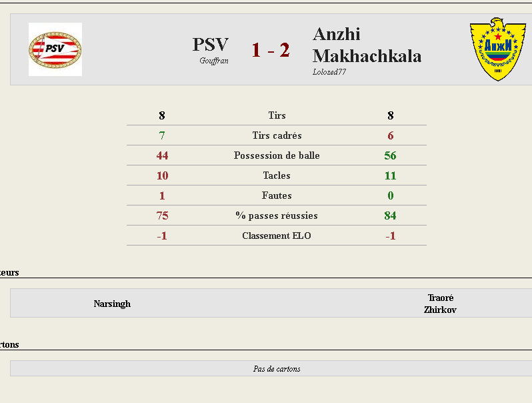Click the Tirs stat label
This screenshot has height=403, width=532.
[277, 115]
